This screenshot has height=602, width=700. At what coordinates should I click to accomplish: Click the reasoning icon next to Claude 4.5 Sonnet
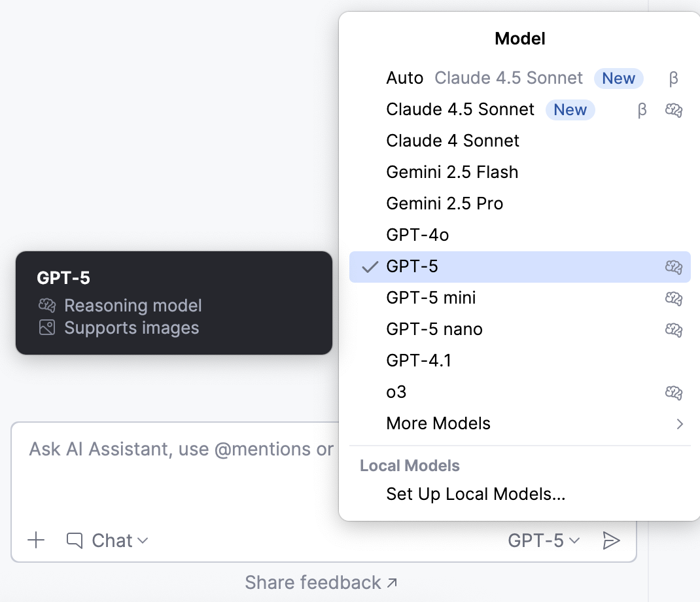[x=674, y=110]
